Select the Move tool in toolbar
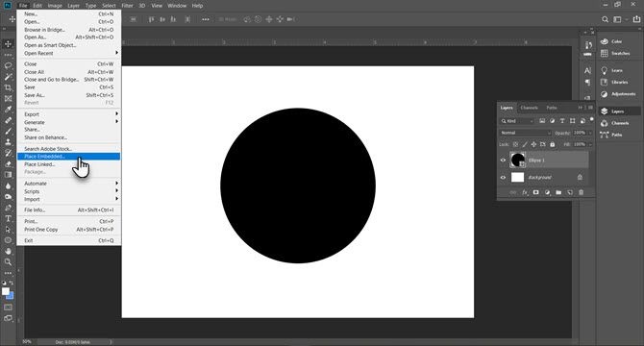The height and width of the screenshot is (346, 644). coord(8,44)
